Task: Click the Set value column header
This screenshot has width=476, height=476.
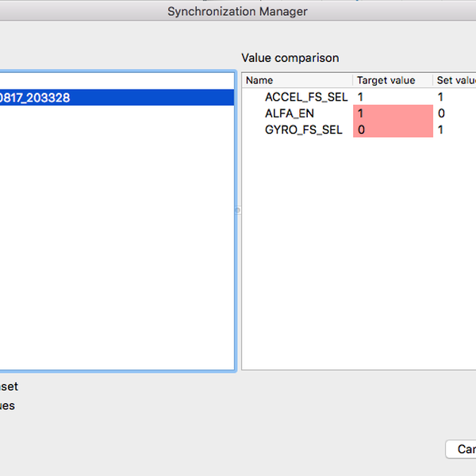Action: [x=455, y=80]
